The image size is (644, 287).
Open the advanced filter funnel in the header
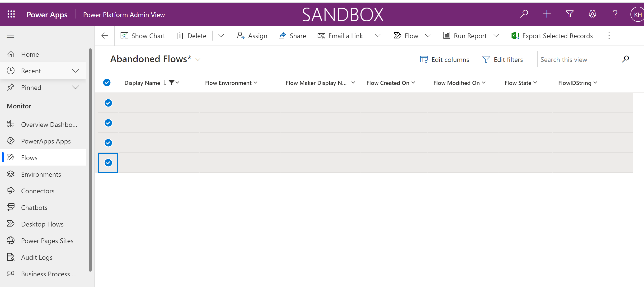coord(569,14)
